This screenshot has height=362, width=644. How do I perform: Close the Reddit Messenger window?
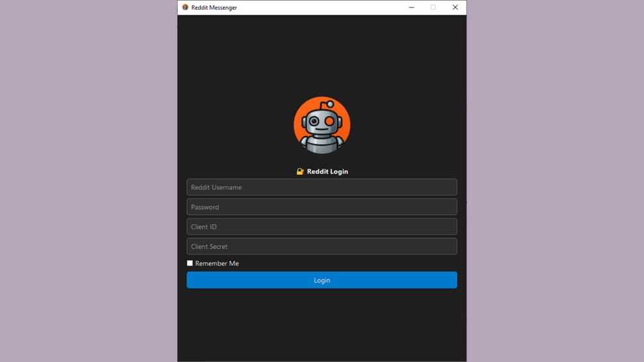(455, 8)
